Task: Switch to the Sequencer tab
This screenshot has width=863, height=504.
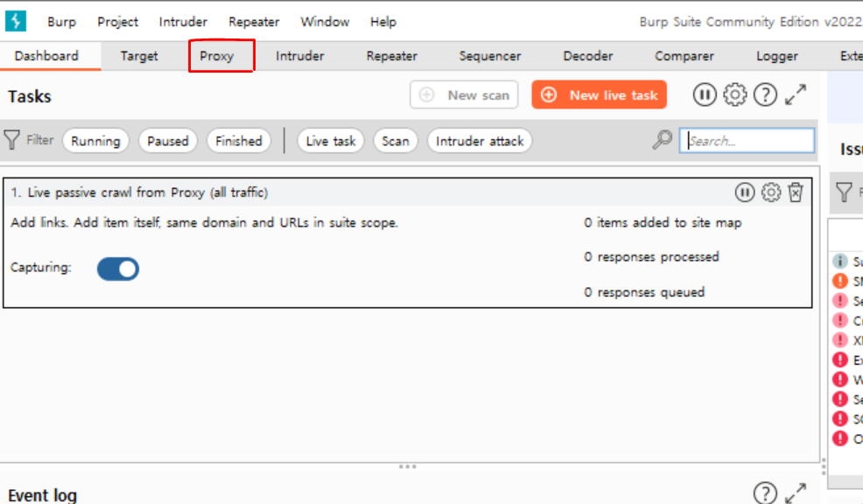Action: click(490, 56)
